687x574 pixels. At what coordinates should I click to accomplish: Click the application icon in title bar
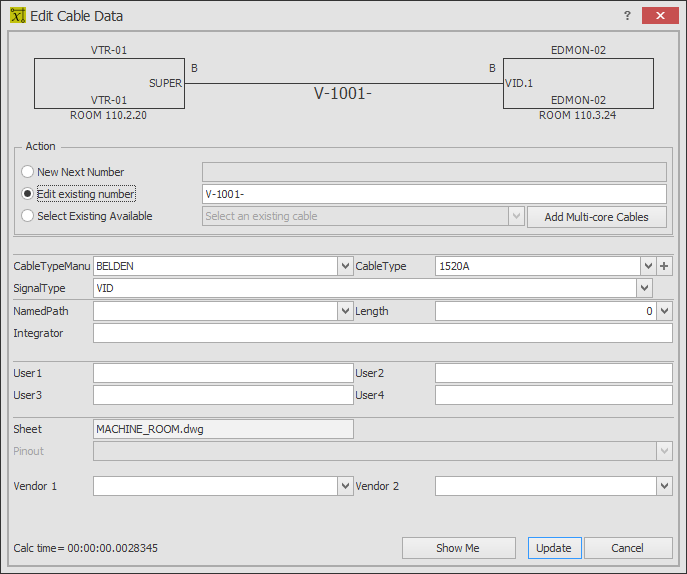[x=18, y=16]
